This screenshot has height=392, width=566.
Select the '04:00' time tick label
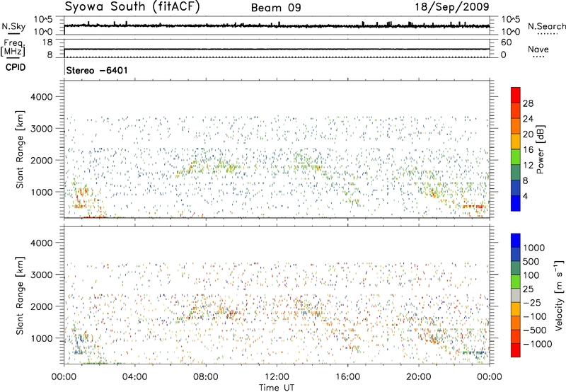(x=134, y=377)
